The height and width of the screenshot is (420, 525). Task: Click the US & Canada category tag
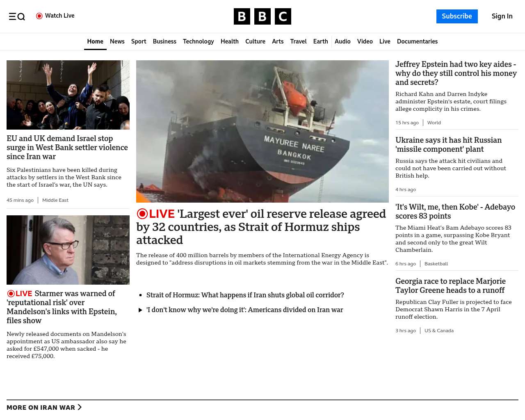[439, 331]
